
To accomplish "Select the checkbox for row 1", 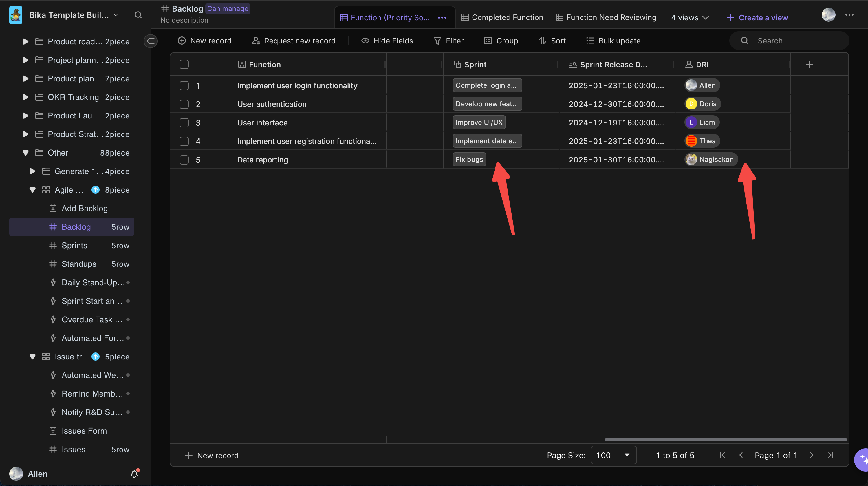I will [184, 86].
